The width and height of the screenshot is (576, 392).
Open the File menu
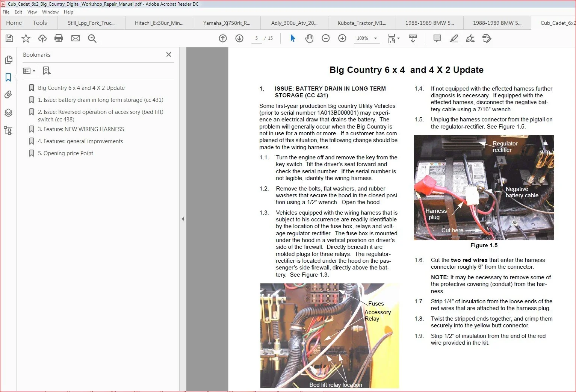click(6, 12)
